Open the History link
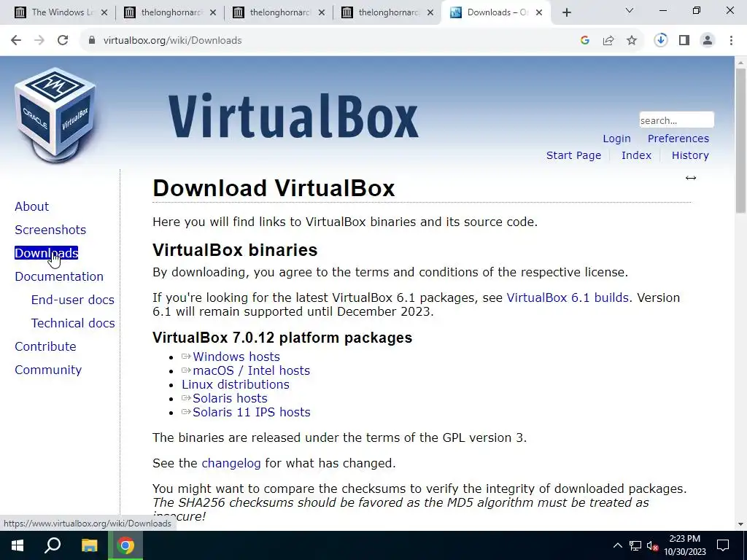747x560 pixels. [x=690, y=155]
